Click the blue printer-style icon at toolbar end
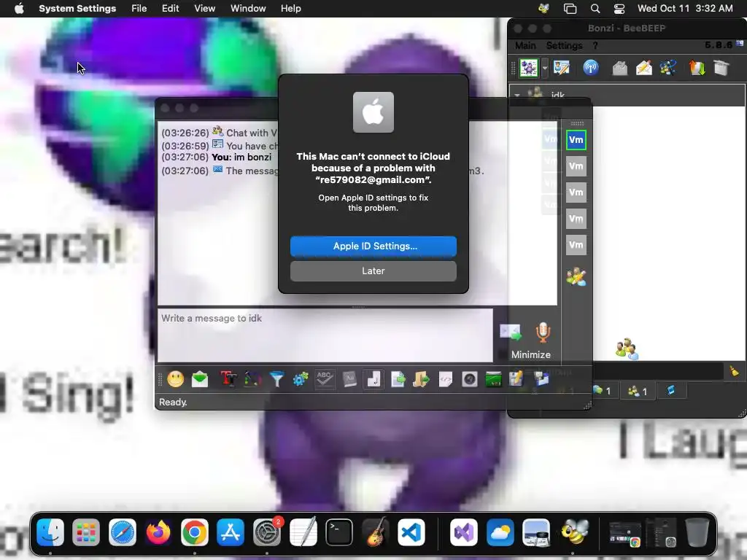Viewport: 747px width, 560px height. (x=541, y=379)
